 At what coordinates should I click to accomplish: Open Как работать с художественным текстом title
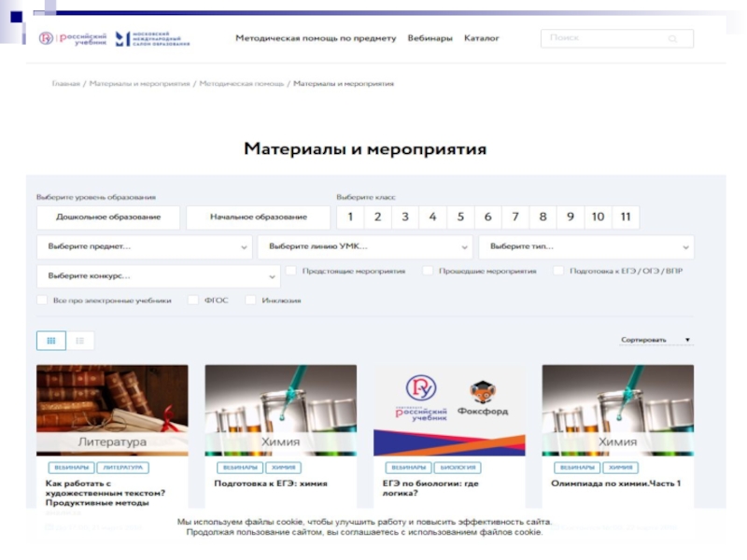(x=106, y=494)
